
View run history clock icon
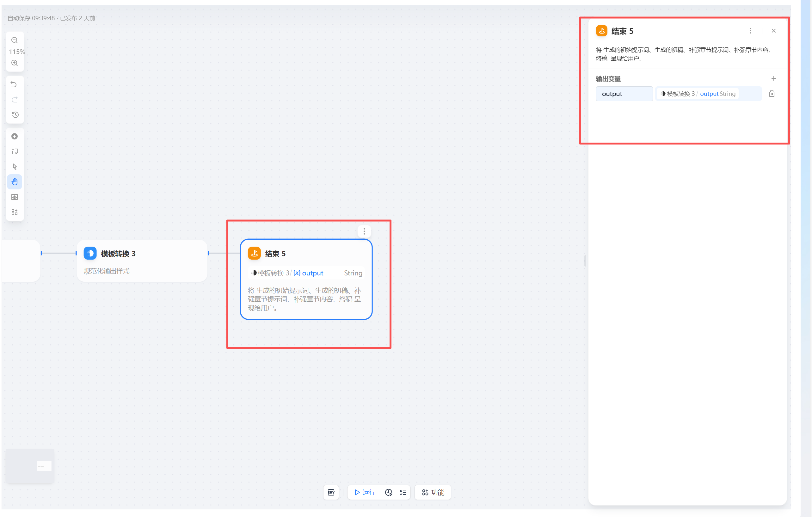click(x=389, y=492)
